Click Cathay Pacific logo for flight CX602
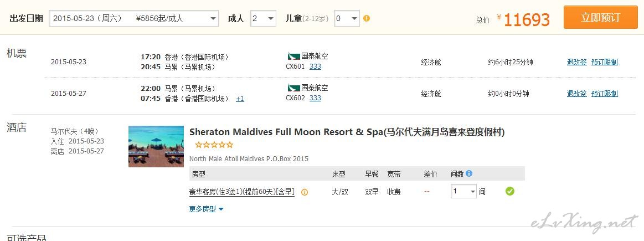Screen dimensions: 644x241 (x=293, y=88)
